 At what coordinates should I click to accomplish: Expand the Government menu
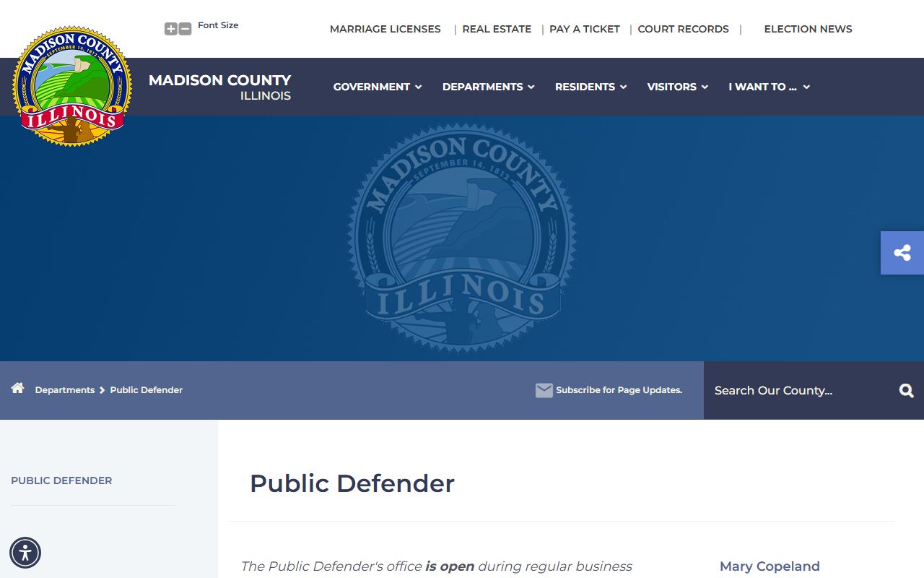click(378, 87)
